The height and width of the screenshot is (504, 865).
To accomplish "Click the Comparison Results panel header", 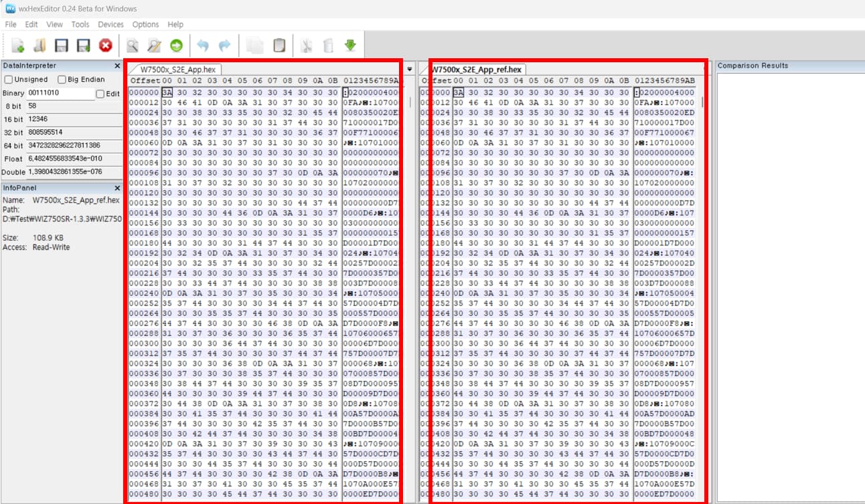I will pos(789,66).
